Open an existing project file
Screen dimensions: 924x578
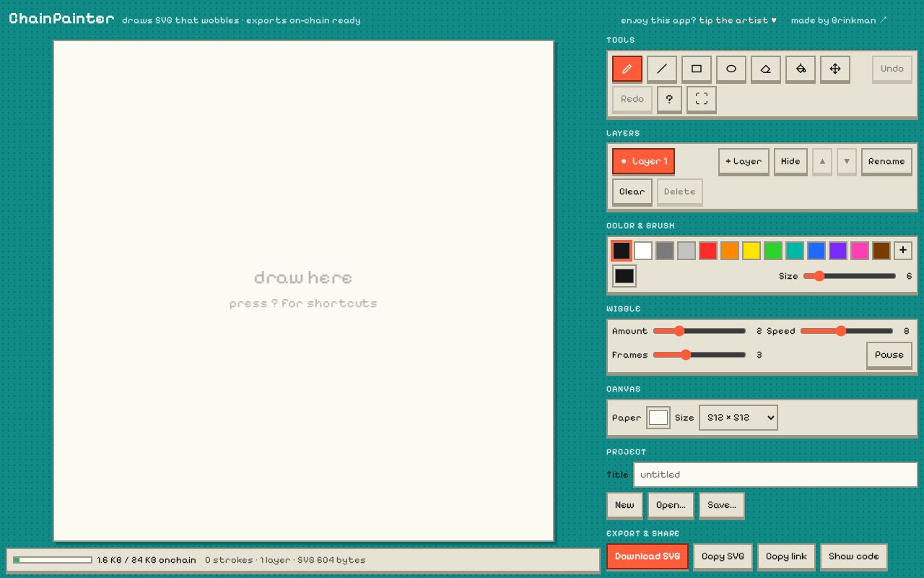(x=671, y=505)
